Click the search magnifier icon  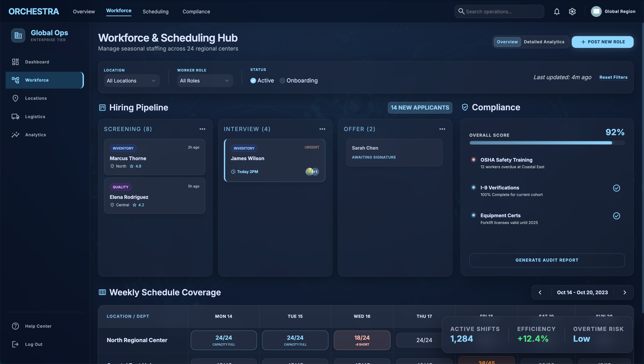(461, 11)
